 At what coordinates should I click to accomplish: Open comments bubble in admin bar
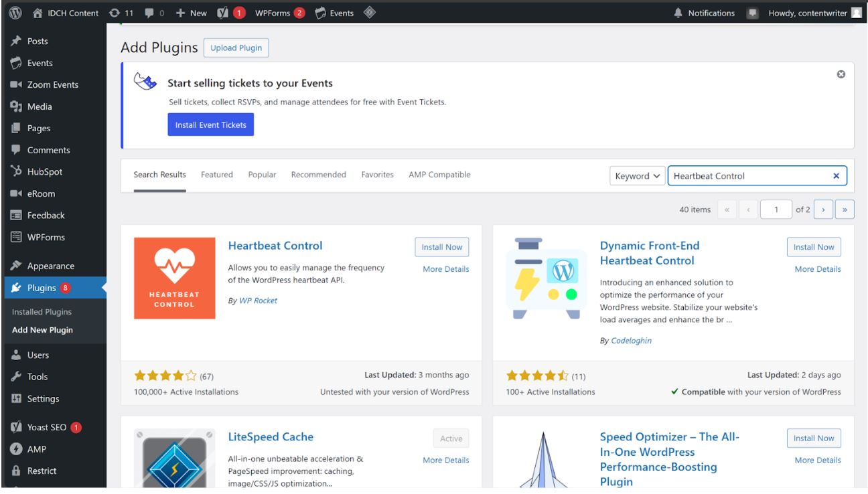tap(155, 13)
